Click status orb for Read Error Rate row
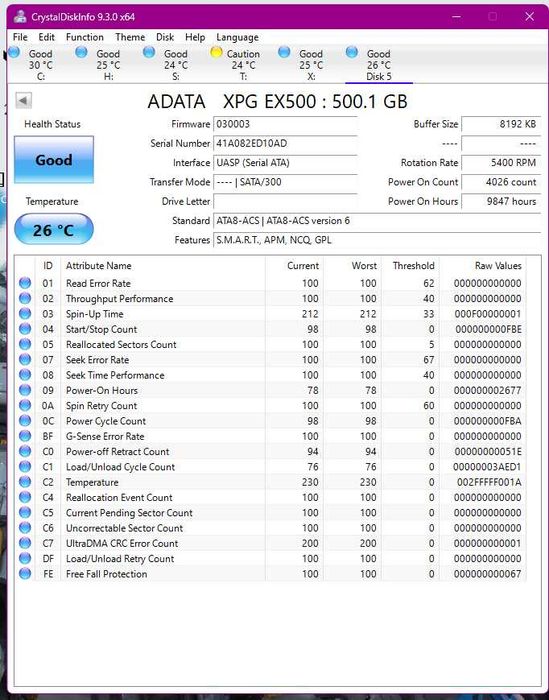Screen dimensions: 549x700 [x=25, y=283]
